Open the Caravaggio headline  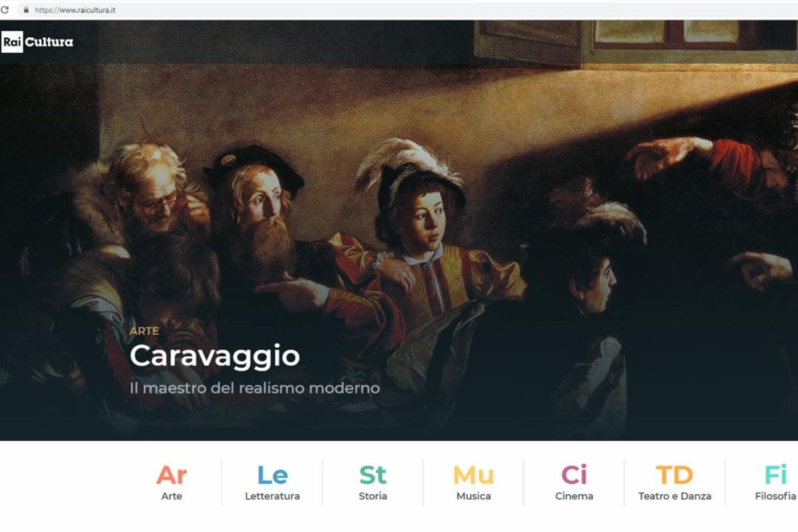click(215, 356)
